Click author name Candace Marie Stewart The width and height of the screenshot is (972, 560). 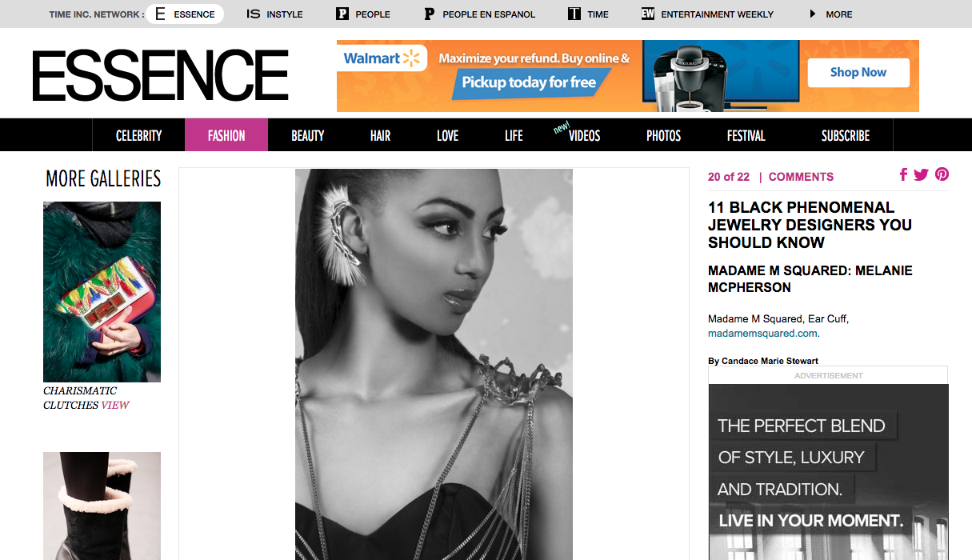click(x=770, y=361)
